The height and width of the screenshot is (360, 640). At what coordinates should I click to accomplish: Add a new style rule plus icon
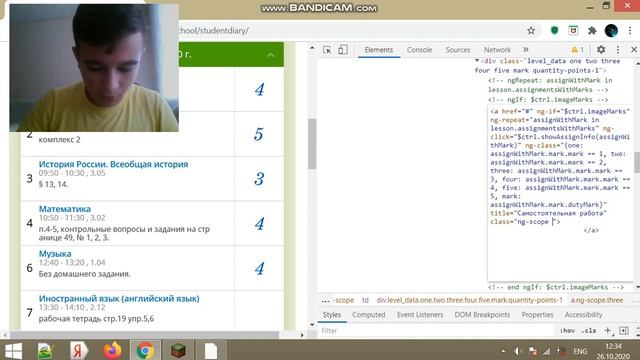click(x=608, y=331)
